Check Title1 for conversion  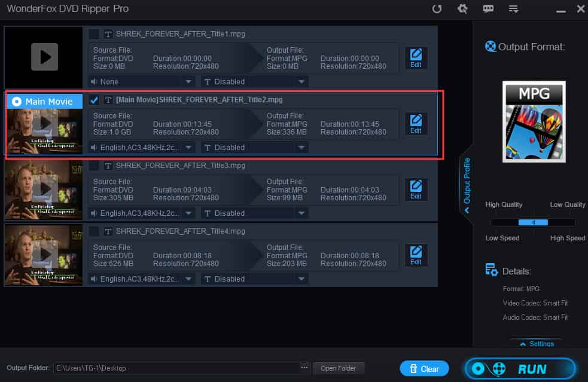pyautogui.click(x=94, y=34)
